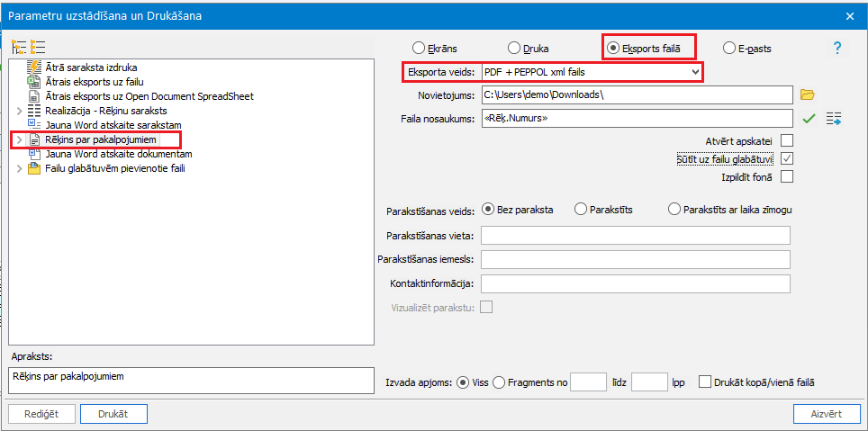Expand Failu glabātuvēm pievienotie faili node
The height and width of the screenshot is (431, 868).
(x=19, y=169)
